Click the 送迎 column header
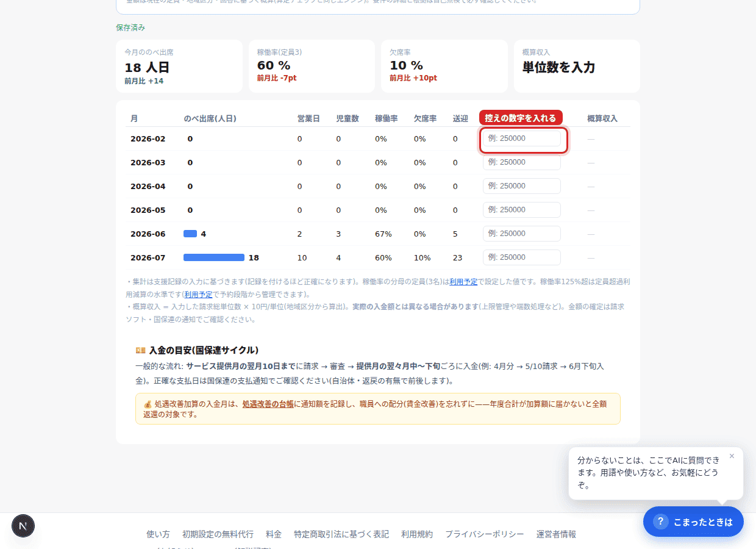 (x=460, y=118)
